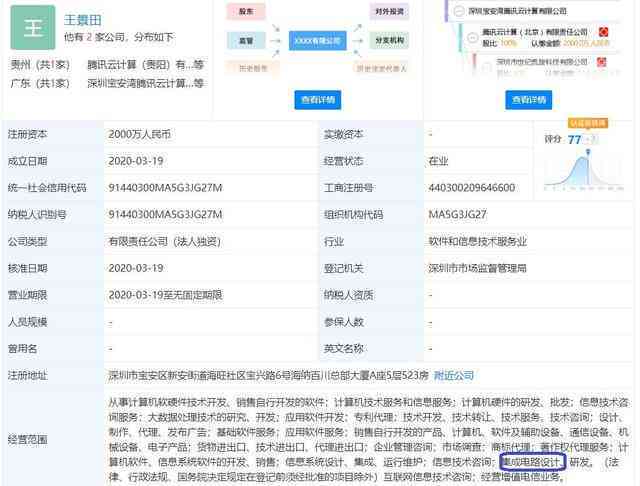The width and height of the screenshot is (640, 486).
Task: Click the 历史法定代表人 node in chart
Action: 382,68
